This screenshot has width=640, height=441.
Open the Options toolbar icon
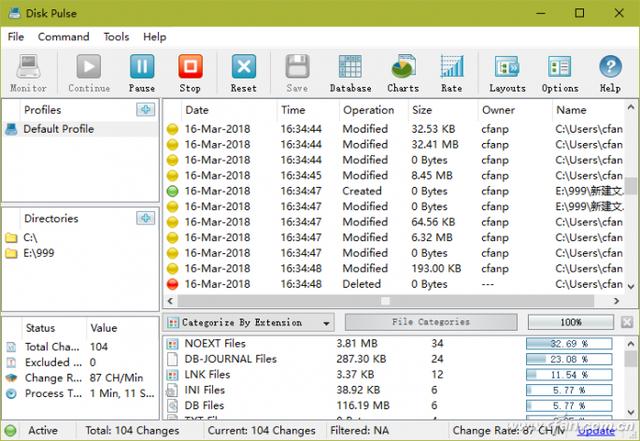point(560,67)
